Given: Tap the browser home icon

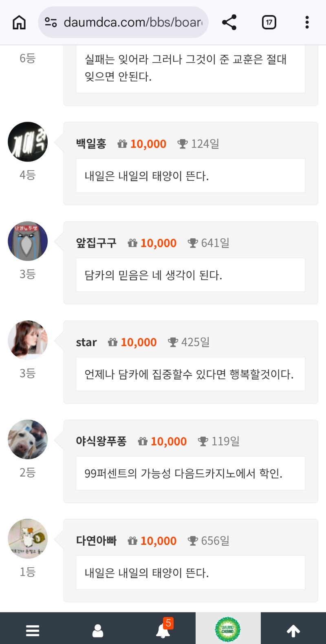Looking at the screenshot, I should click(x=19, y=22).
